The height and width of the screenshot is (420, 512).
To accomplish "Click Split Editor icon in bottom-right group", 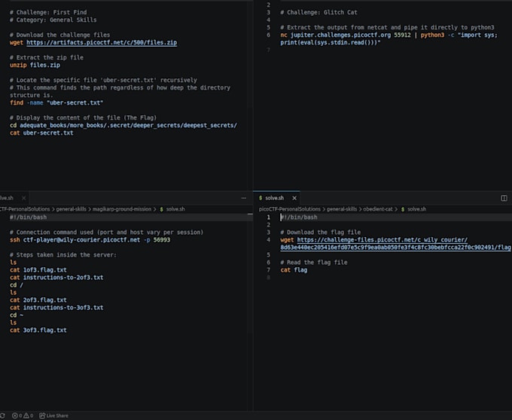I will point(504,198).
